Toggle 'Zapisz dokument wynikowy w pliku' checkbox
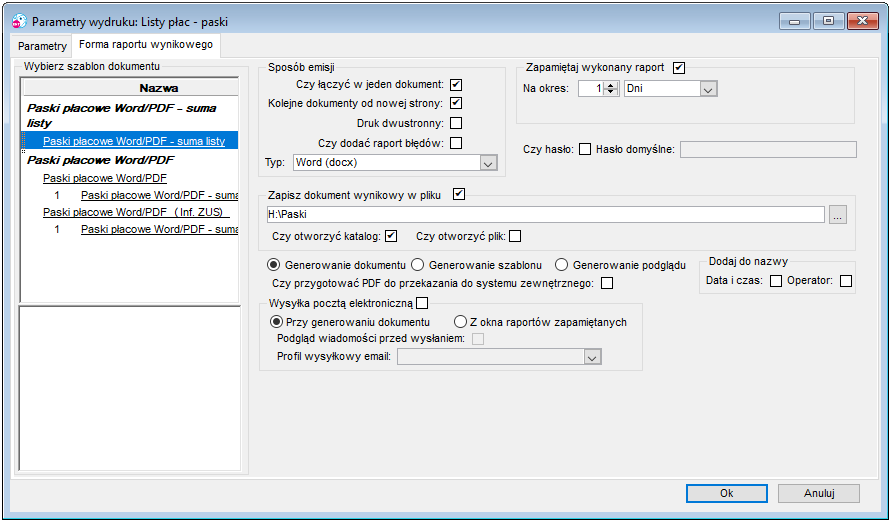 (x=459, y=195)
